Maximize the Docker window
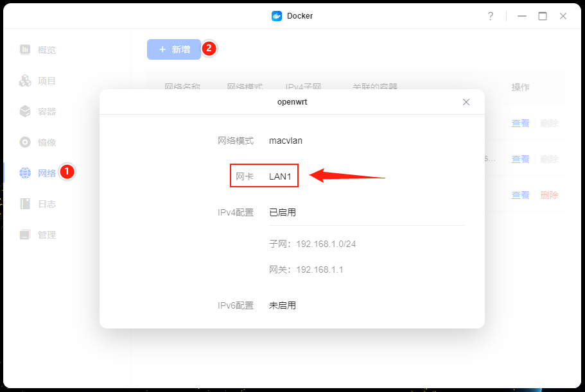The height and width of the screenshot is (392, 585). (543, 16)
